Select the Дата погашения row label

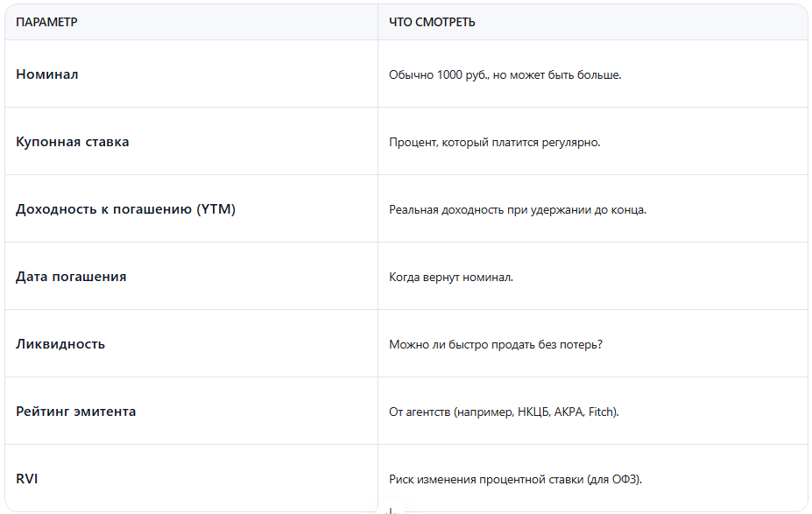coord(71,277)
